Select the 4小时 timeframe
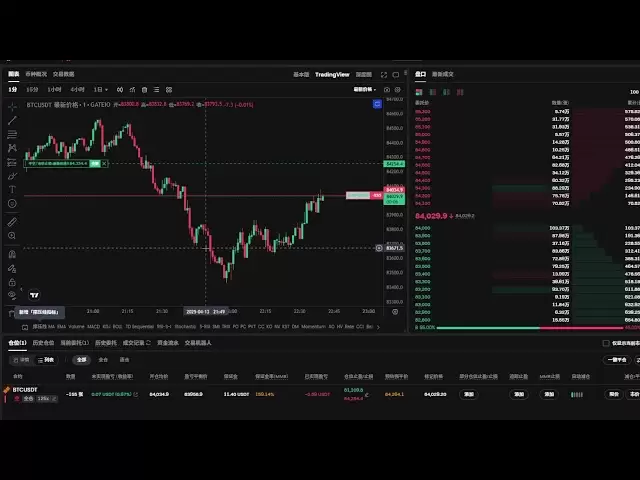 click(77, 89)
